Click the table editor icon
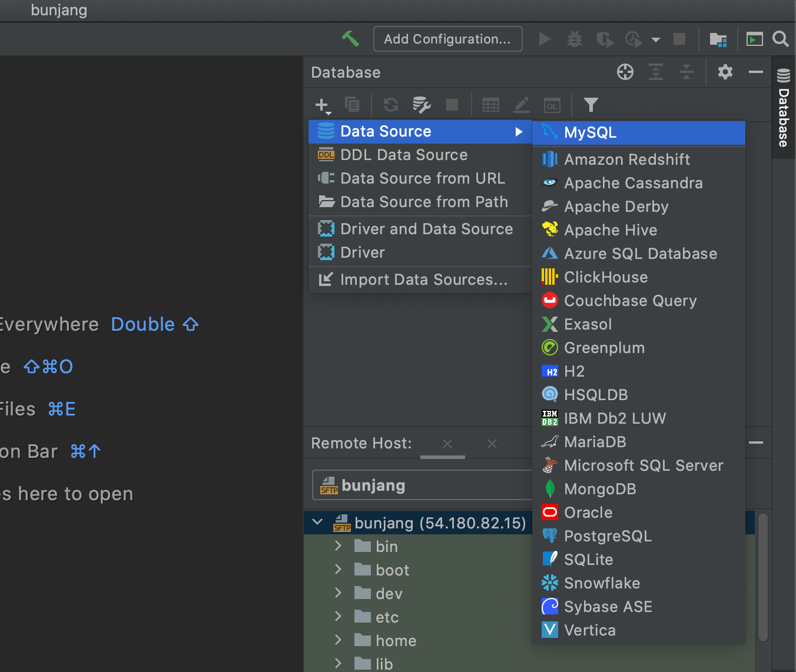The height and width of the screenshot is (672, 796). [491, 105]
